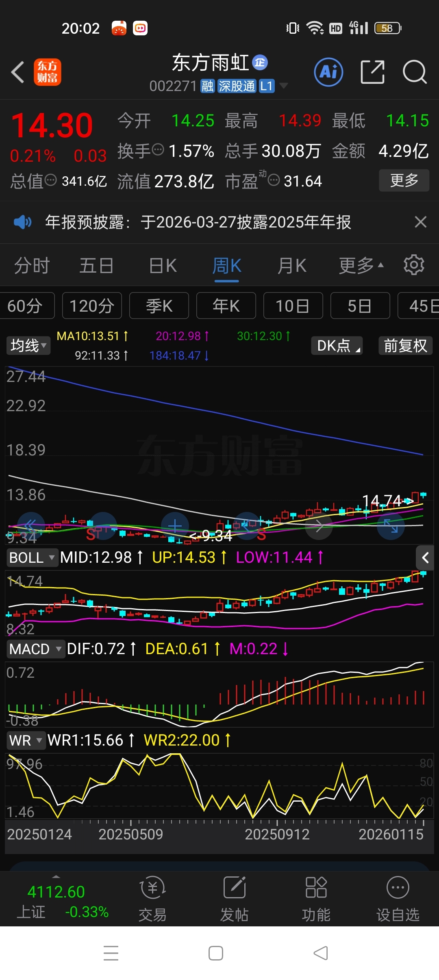Tap the 45日 period button

pyautogui.click(x=418, y=306)
